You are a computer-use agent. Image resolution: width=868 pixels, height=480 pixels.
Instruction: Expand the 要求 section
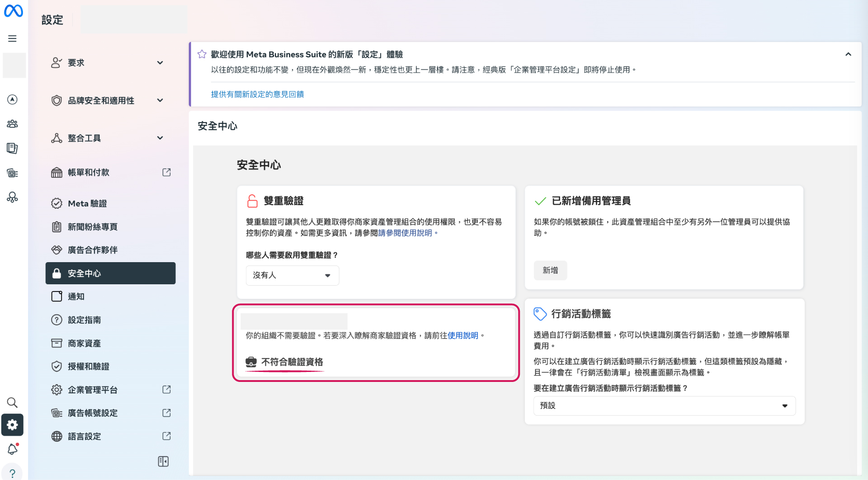pos(160,63)
